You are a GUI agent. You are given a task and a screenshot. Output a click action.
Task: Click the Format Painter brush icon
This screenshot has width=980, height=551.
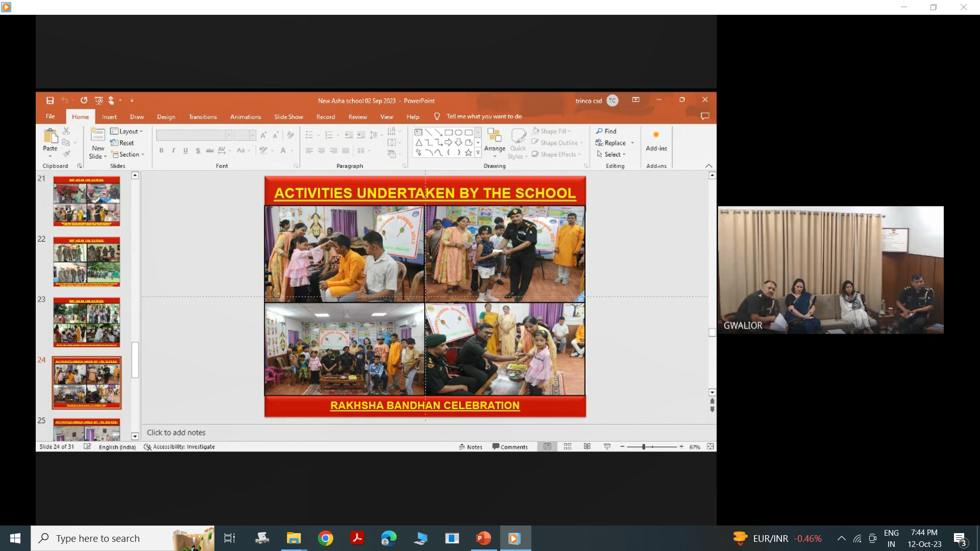[66, 154]
